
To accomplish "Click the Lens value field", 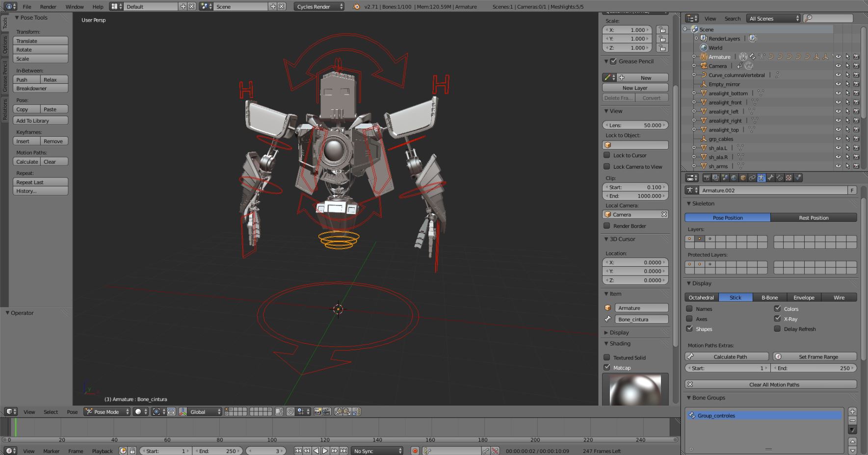I will [635, 125].
